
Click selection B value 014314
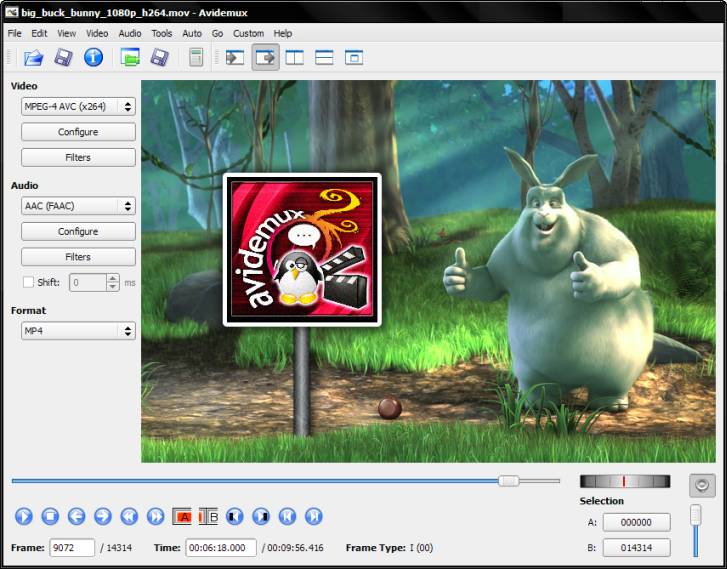click(636, 548)
